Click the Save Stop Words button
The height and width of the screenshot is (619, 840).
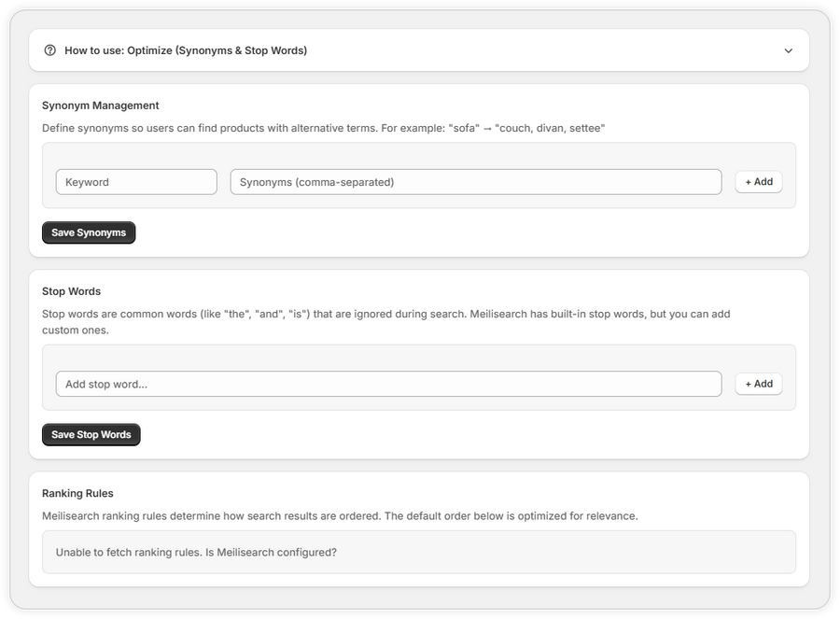click(x=91, y=435)
